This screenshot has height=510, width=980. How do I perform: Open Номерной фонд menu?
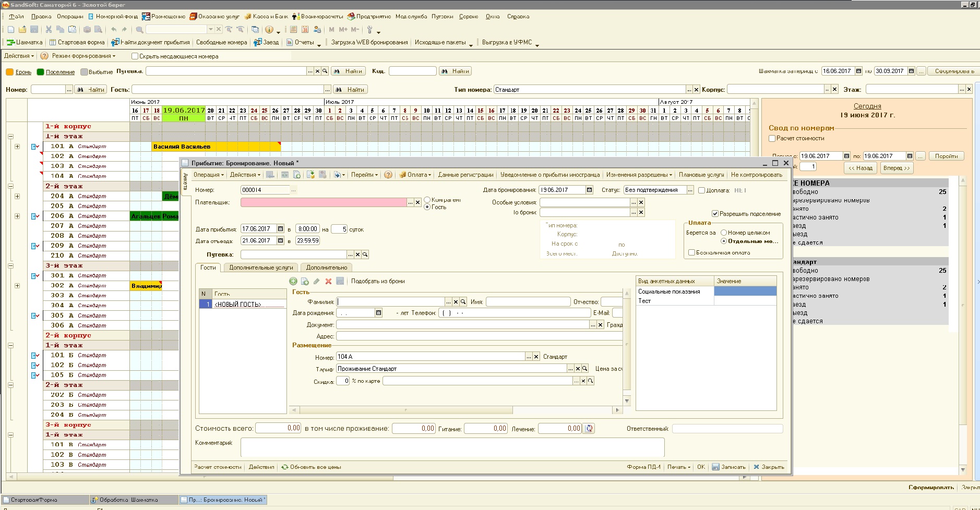pyautogui.click(x=113, y=17)
